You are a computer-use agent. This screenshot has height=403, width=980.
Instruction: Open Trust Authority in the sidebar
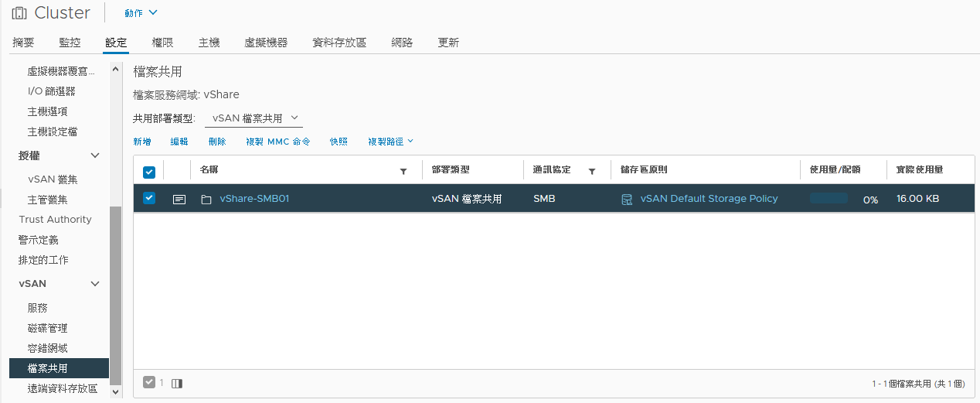tap(55, 220)
